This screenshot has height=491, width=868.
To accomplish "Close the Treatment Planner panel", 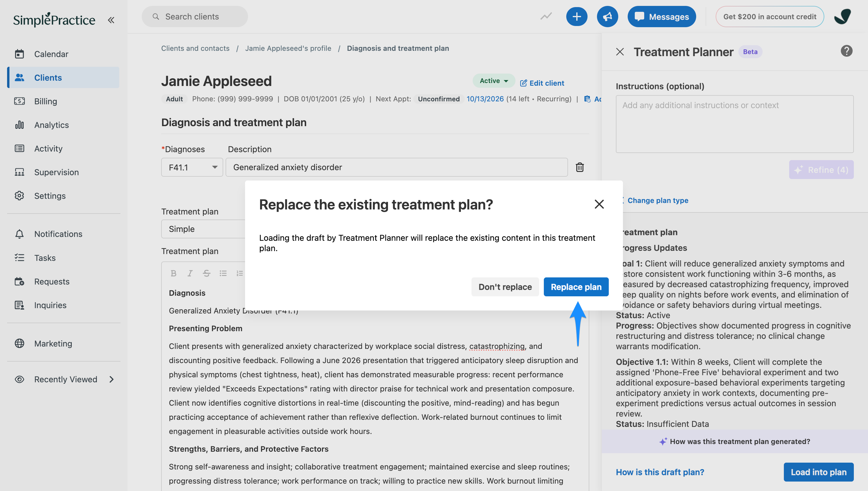I will tap(620, 52).
